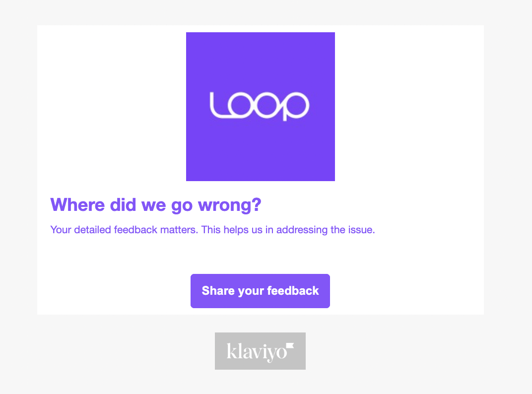Click "This helps us in addressing the issue."
The image size is (532, 394).
[288, 230]
